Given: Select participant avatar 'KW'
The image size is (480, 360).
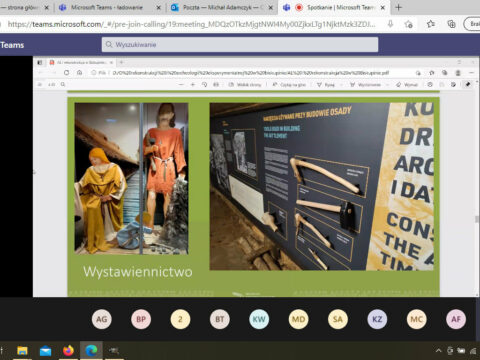Looking at the screenshot, I should pyautogui.click(x=259, y=319).
